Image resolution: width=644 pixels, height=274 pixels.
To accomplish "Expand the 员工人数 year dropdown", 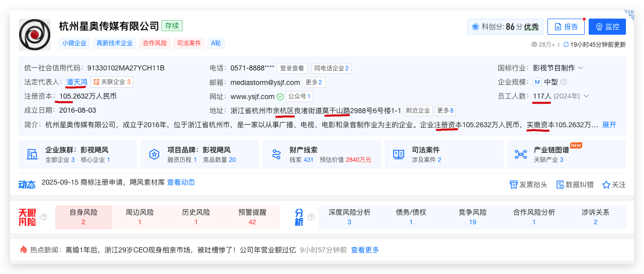I will 586,96.
